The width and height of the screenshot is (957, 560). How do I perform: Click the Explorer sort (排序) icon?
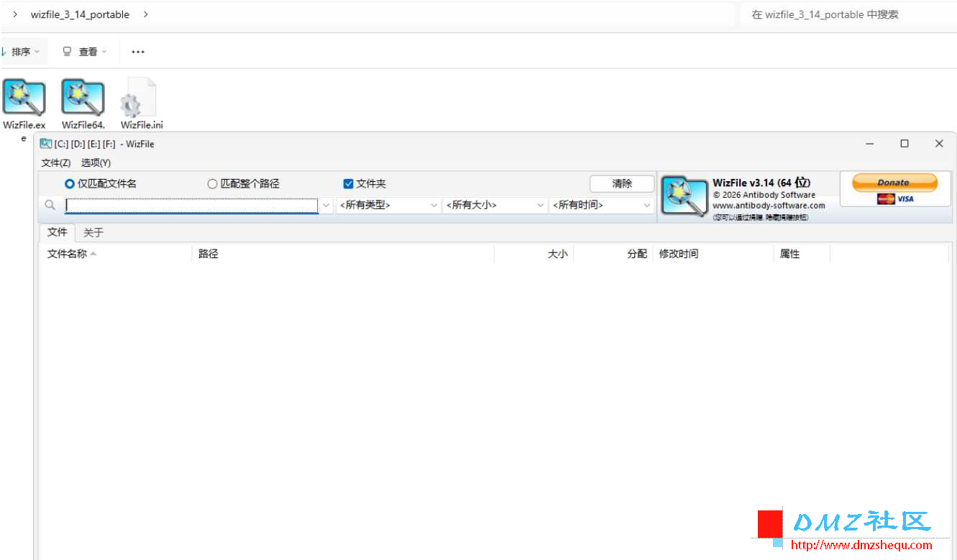(4, 52)
